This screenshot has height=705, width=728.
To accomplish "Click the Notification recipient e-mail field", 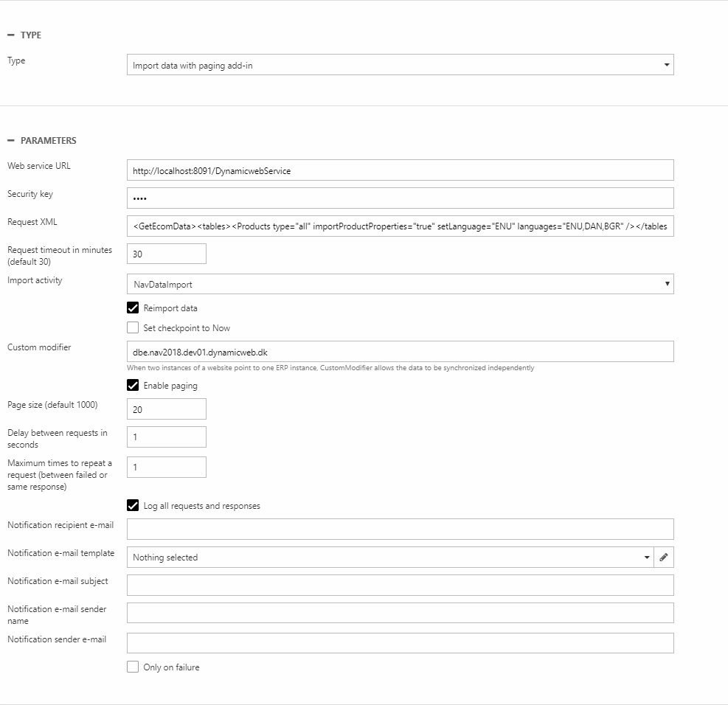I will [x=400, y=529].
